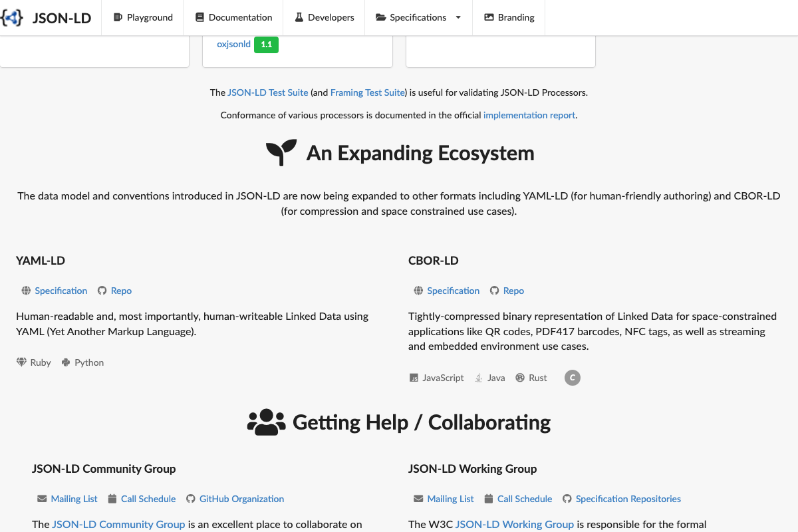Click the Python icon
The height and width of the screenshot is (532, 798).
(x=66, y=362)
